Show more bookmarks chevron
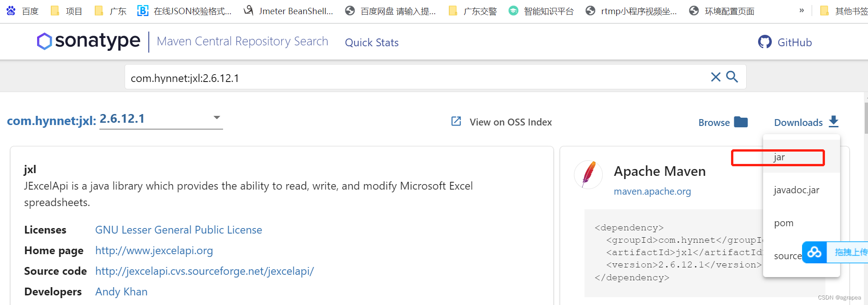Image resolution: width=868 pixels, height=305 pixels. (x=802, y=11)
